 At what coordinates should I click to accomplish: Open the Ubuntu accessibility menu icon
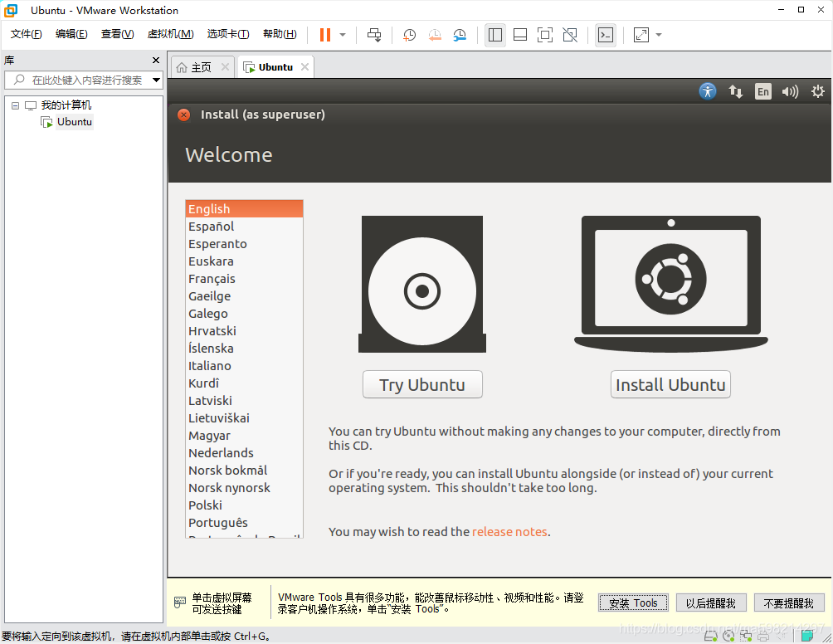708,91
